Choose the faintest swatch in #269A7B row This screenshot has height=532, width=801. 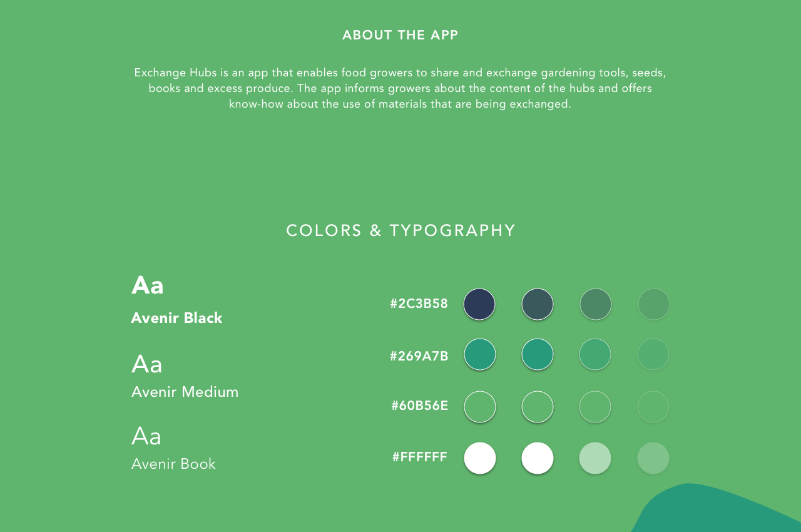pyautogui.click(x=653, y=354)
